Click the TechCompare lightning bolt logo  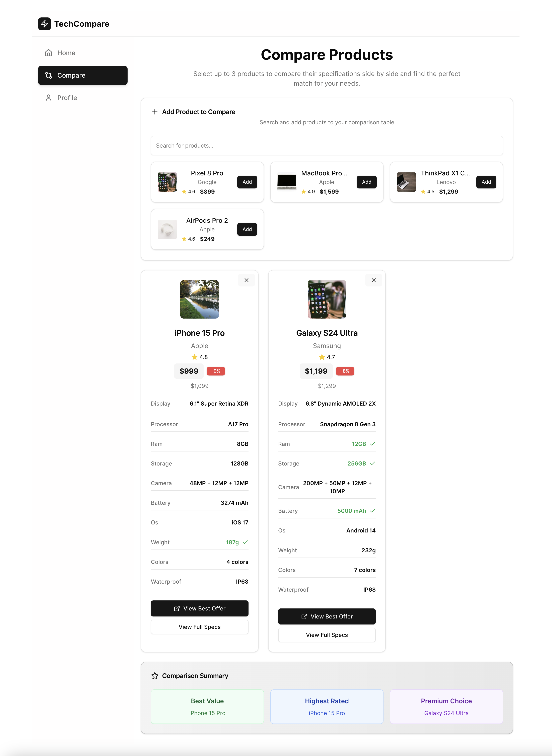click(x=45, y=24)
